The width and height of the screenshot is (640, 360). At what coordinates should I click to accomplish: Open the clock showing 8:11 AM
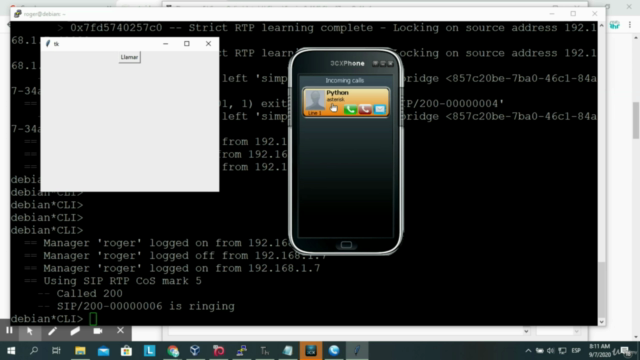600,350
